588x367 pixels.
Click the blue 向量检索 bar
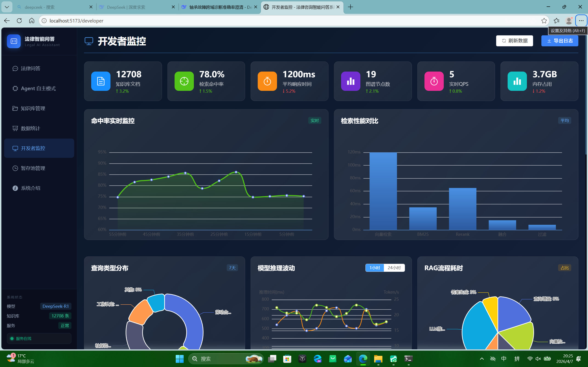pos(383,191)
